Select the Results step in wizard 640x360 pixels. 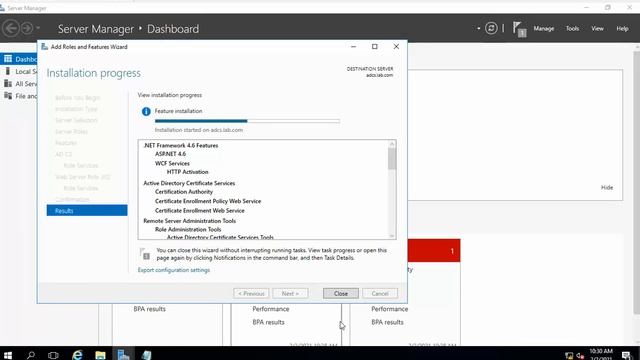(87, 211)
